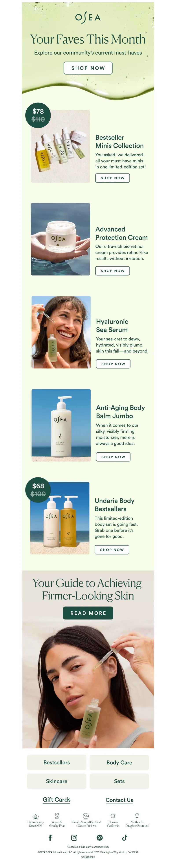Screen dimensions: 176x868
Task: Follow the Gift Cards link
Action: (57, 800)
